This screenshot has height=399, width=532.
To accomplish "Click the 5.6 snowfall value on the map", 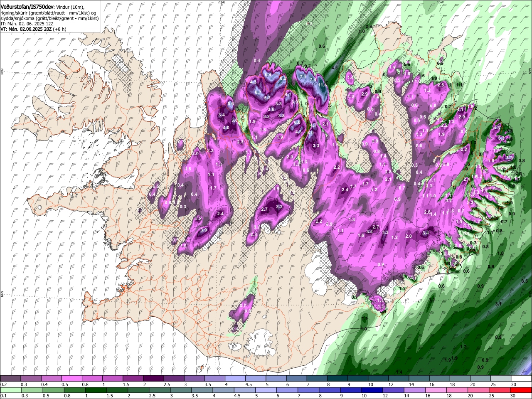I will [231, 103].
